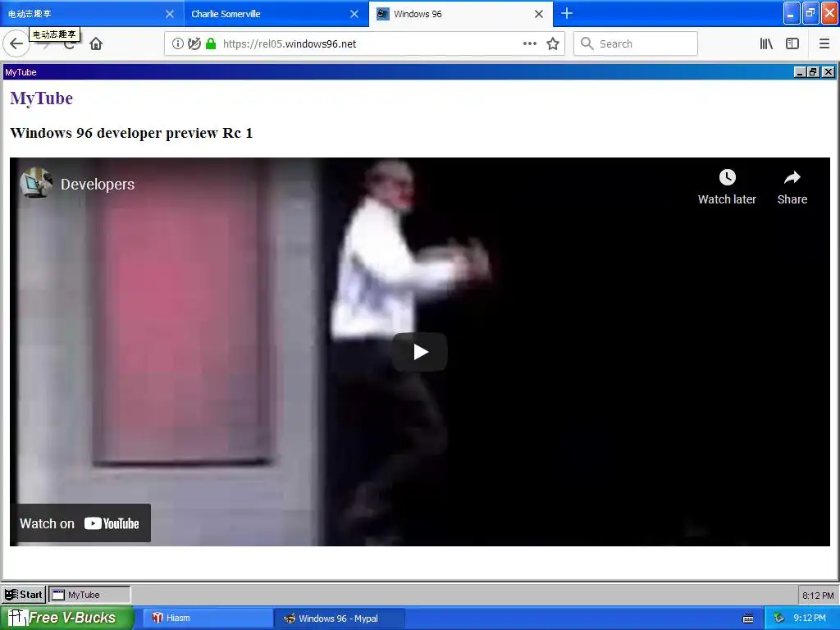Toggle the browser sidebar icon
Screen dimensions: 840x630
tap(792, 44)
